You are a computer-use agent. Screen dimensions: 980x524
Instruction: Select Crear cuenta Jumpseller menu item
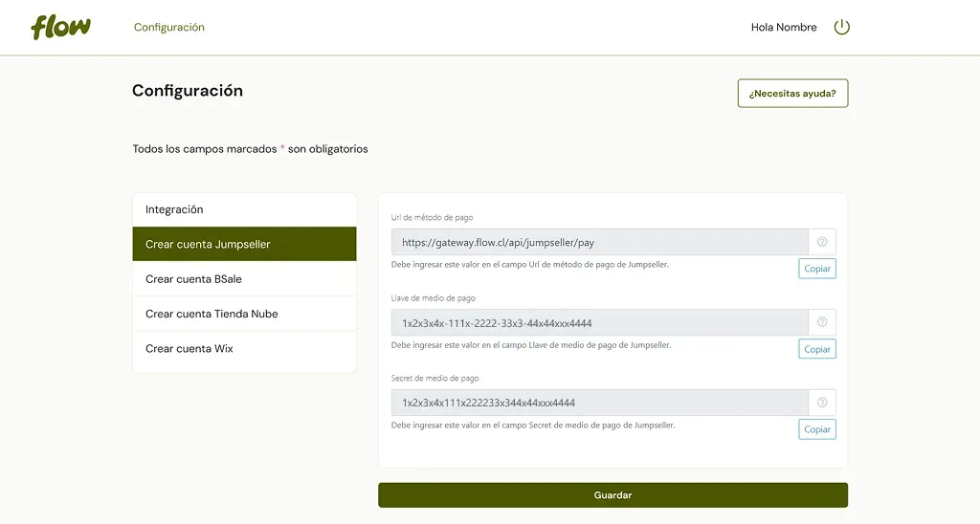click(x=244, y=244)
